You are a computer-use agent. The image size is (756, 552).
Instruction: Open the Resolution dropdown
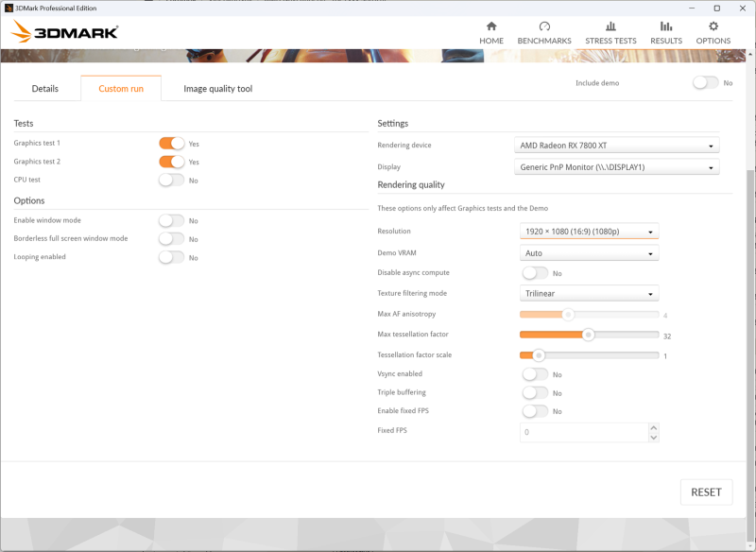click(x=589, y=232)
